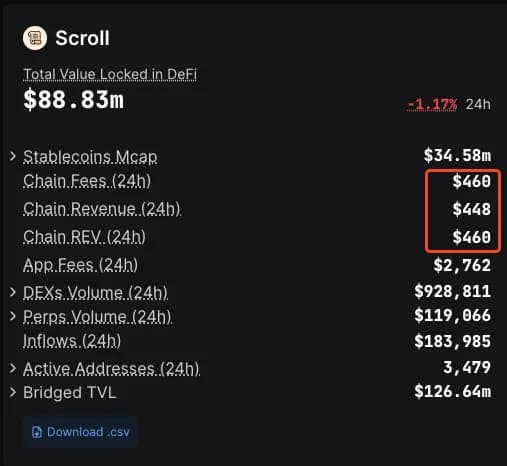507x466 pixels.
Task: Expand the Perps Volume (24h) chevron
Action: [x=13, y=316]
